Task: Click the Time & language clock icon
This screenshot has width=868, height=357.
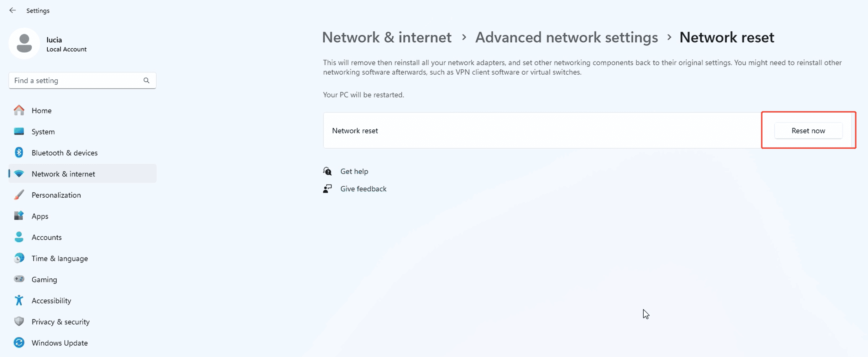Action: tap(19, 258)
